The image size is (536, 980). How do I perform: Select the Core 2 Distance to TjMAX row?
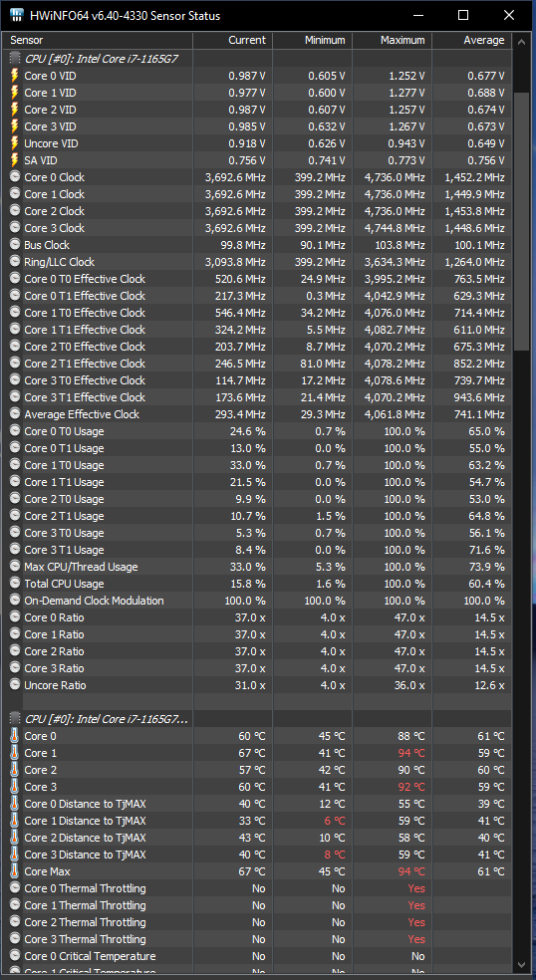pos(258,837)
